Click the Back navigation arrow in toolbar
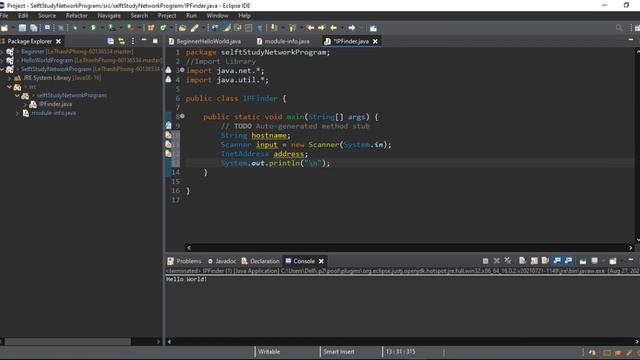 333,28
